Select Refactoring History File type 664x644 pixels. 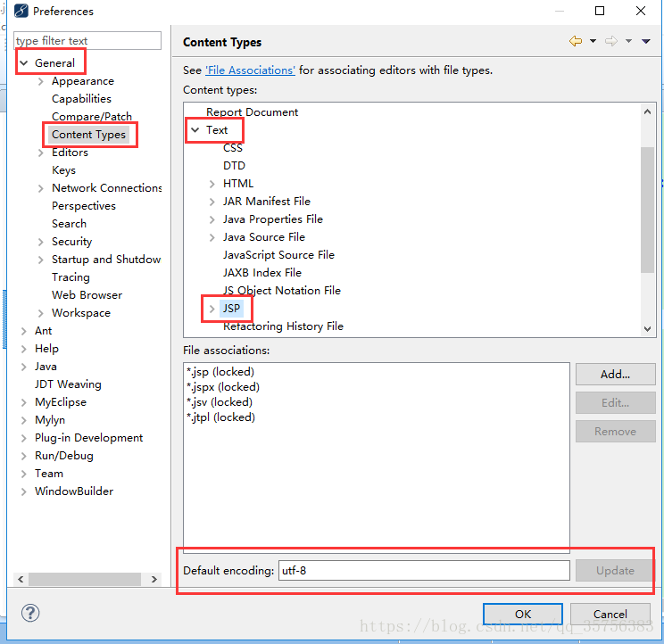283,326
